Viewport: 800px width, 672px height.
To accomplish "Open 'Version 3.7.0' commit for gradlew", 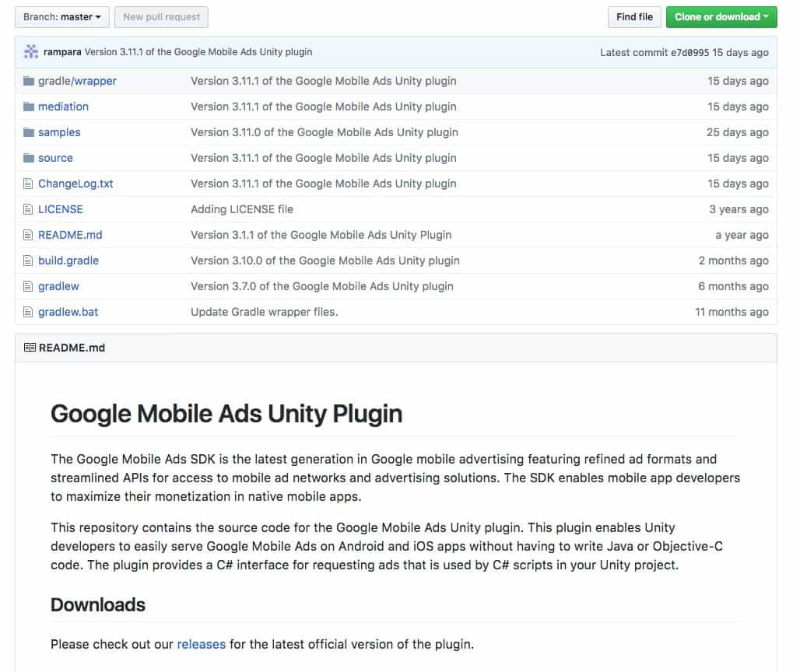I will coord(322,286).
